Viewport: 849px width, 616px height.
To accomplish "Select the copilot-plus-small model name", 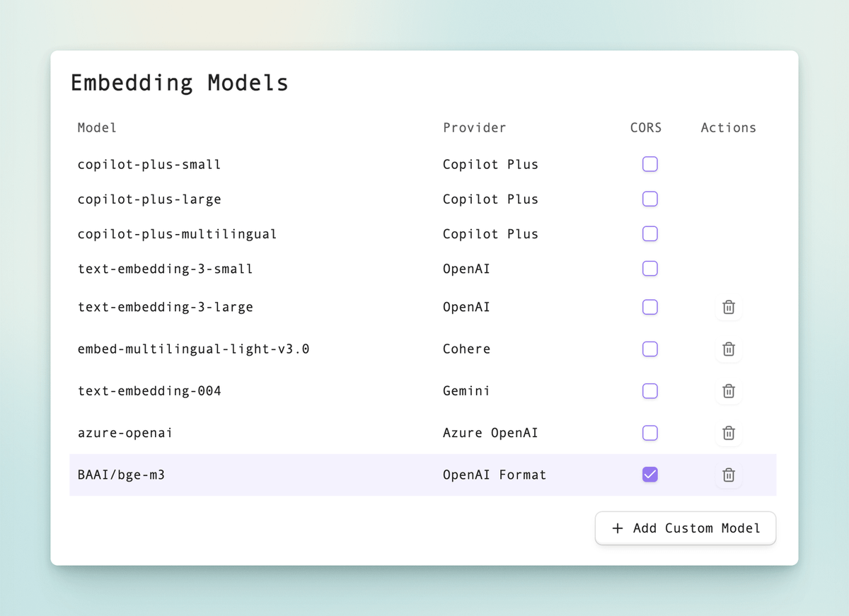I will (x=149, y=165).
